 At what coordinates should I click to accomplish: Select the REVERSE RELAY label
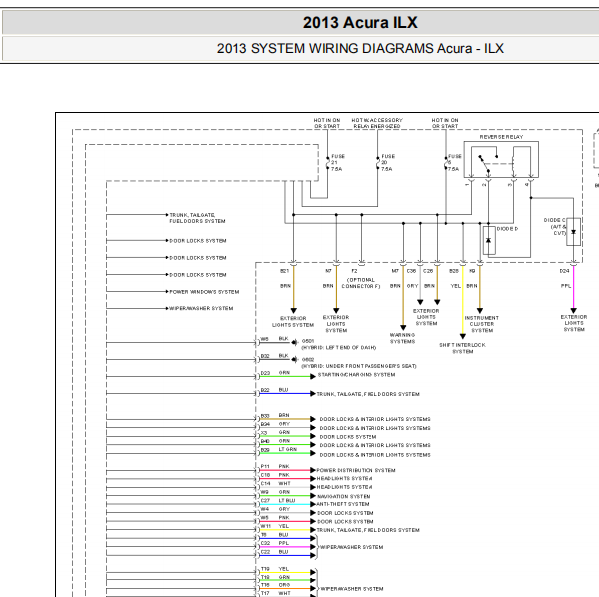(x=501, y=137)
